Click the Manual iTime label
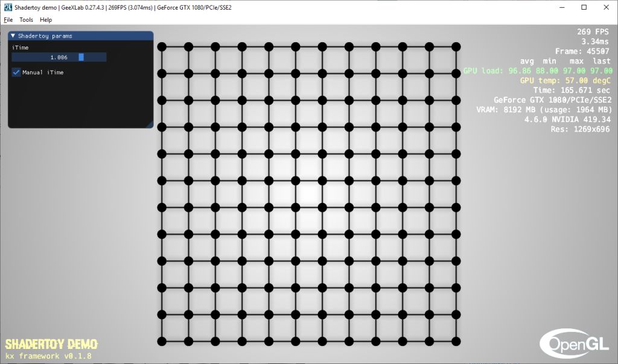Image resolution: width=618 pixels, height=364 pixels. [x=43, y=72]
